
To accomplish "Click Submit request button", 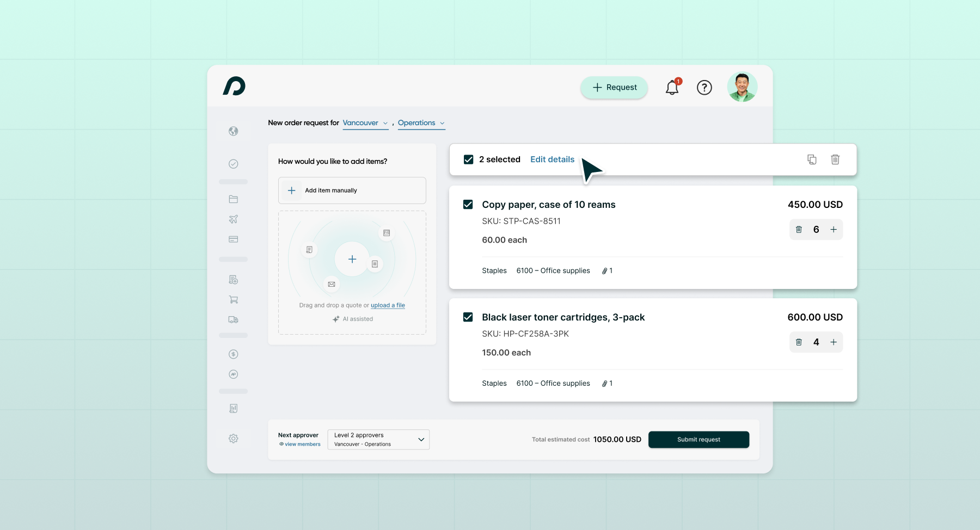I will pyautogui.click(x=699, y=440).
